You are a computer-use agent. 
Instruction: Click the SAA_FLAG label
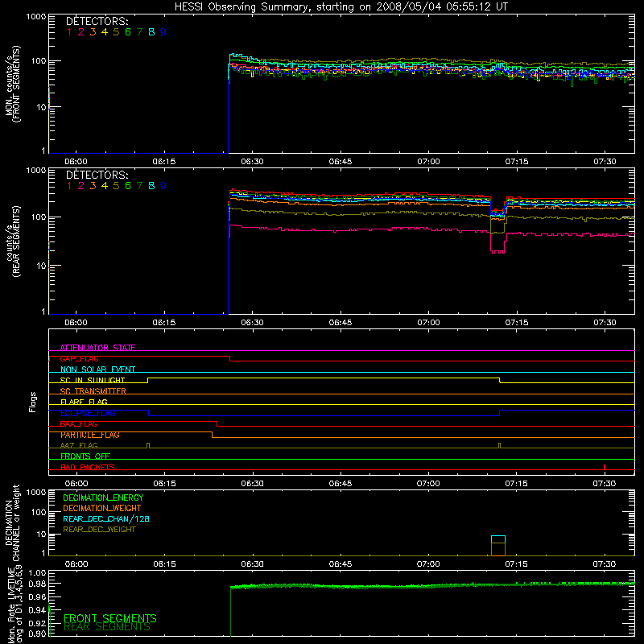point(79,423)
